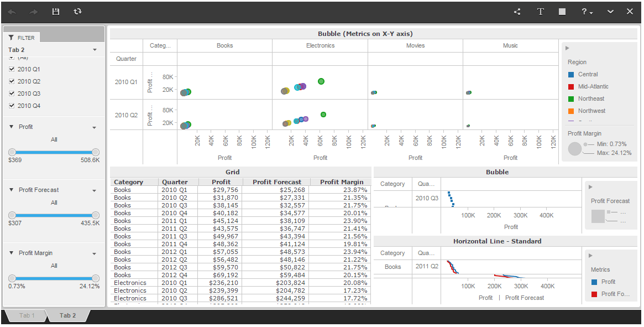Collapse the Profit Forecast filter section
This screenshot has height=327, width=644.
12,190
